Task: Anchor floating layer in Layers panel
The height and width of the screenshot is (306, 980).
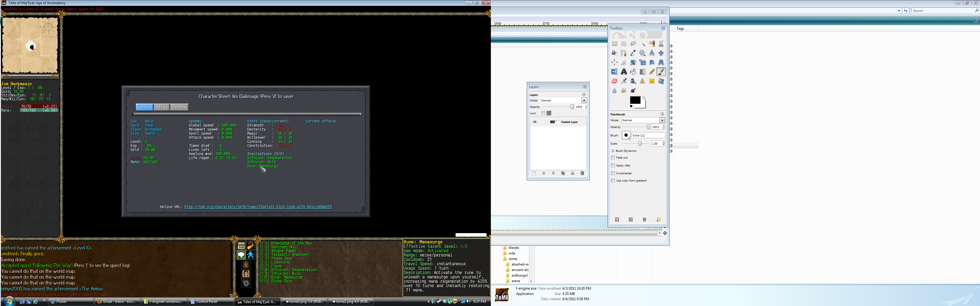Action: [573, 173]
